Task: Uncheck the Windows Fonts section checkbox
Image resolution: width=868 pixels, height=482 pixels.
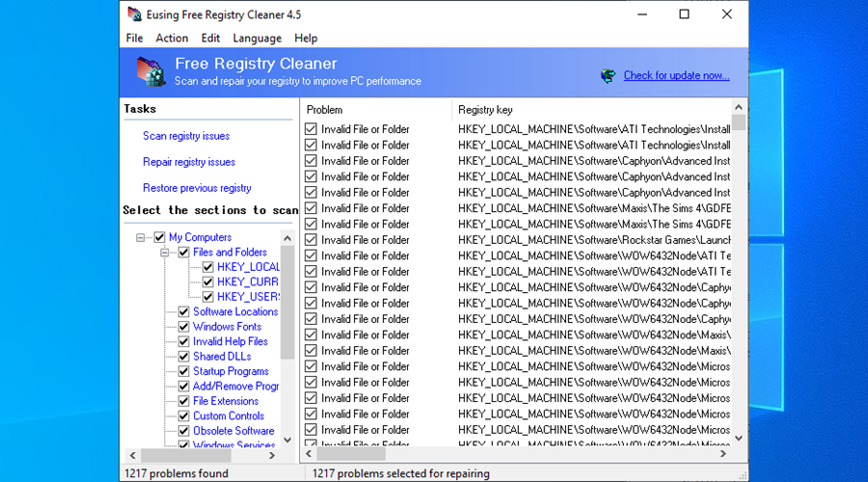Action: coord(184,327)
